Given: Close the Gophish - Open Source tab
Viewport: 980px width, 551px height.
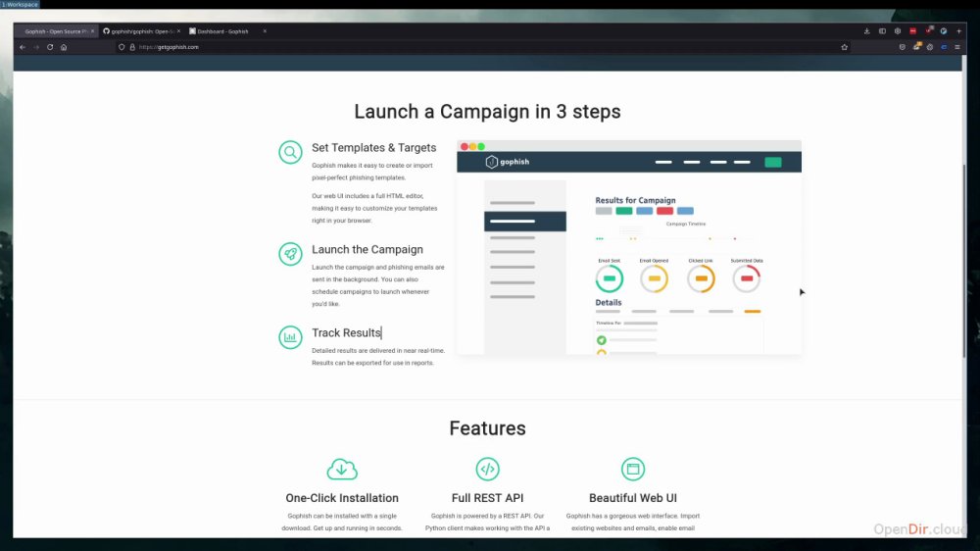Looking at the screenshot, I should pyautogui.click(x=92, y=30).
